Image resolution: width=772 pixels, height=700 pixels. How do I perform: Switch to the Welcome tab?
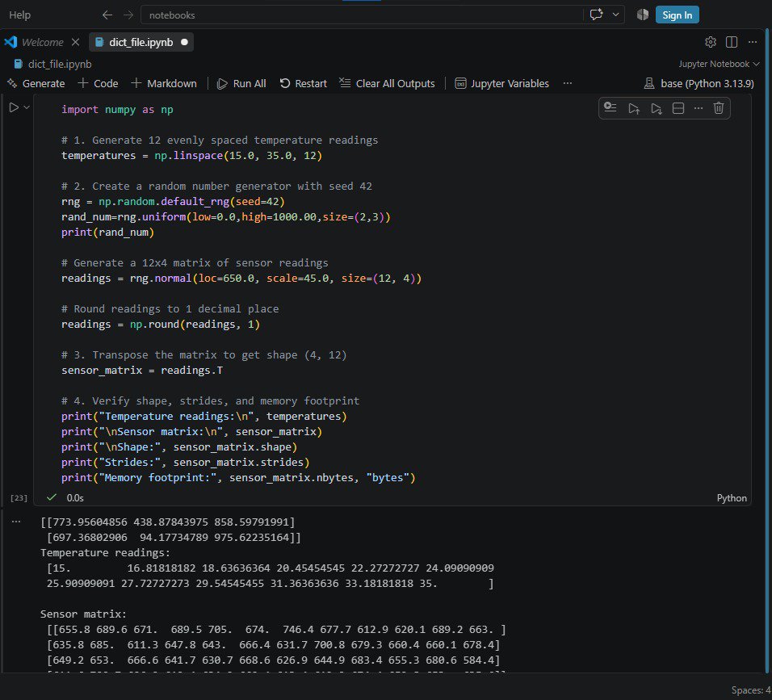(x=42, y=42)
